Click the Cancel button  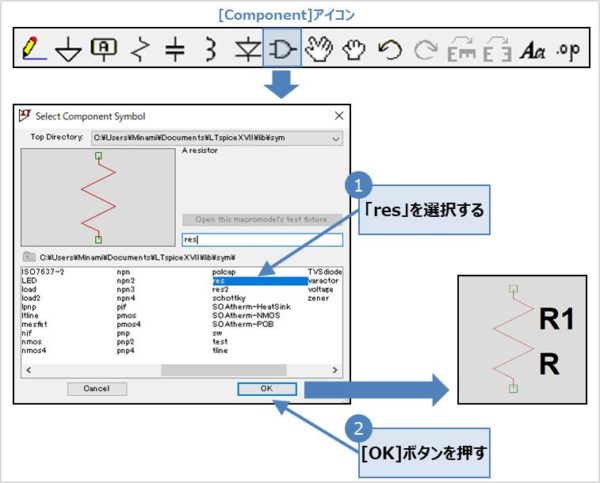coord(97,389)
